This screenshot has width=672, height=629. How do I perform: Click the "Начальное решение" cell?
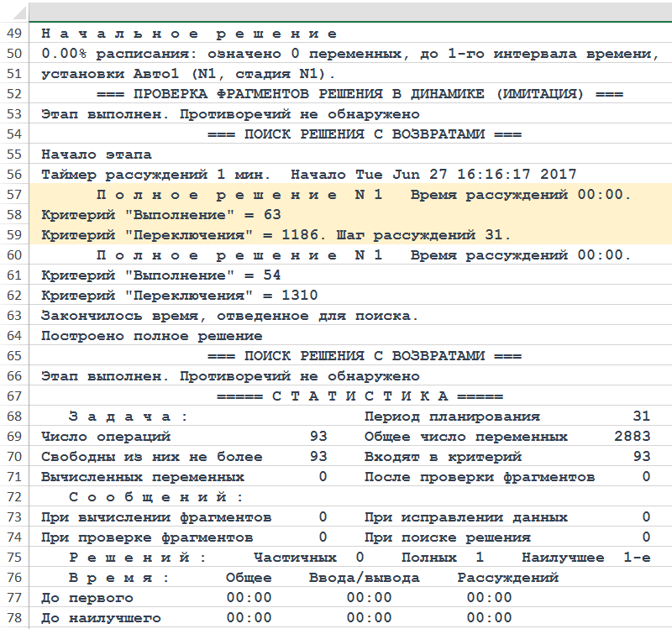[189, 34]
